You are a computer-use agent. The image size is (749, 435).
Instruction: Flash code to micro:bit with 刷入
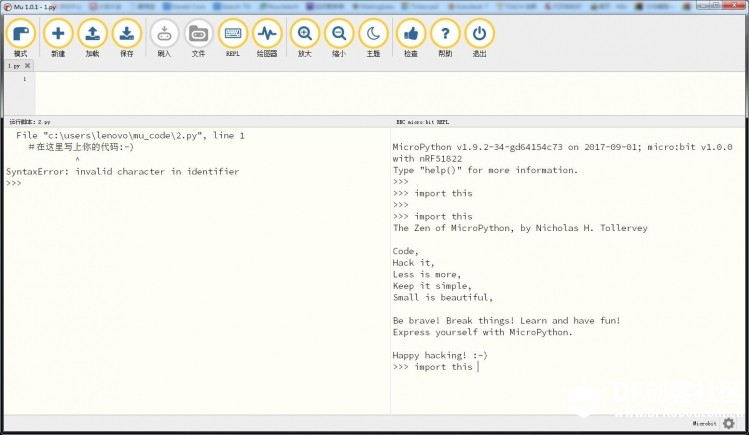click(164, 38)
